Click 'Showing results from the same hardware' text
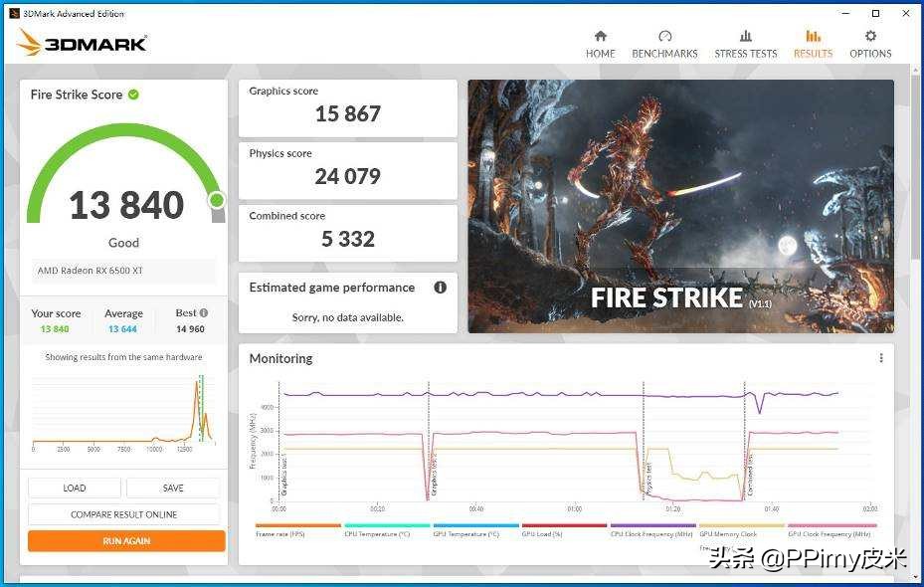The width and height of the screenshot is (924, 587). coord(123,357)
